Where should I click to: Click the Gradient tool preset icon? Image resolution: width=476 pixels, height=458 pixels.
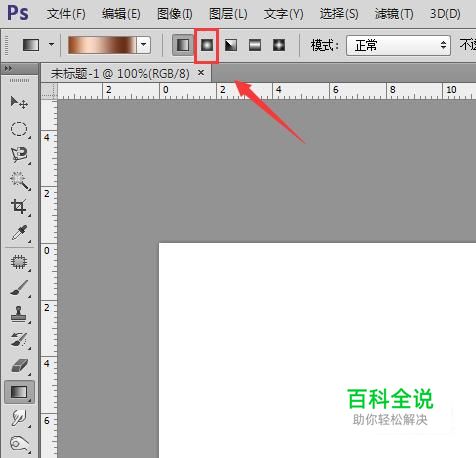coord(31,45)
